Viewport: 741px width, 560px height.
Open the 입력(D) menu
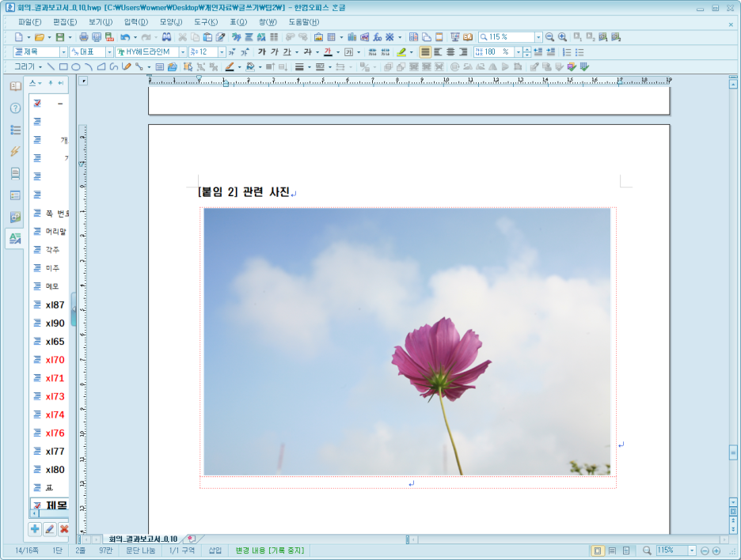136,22
